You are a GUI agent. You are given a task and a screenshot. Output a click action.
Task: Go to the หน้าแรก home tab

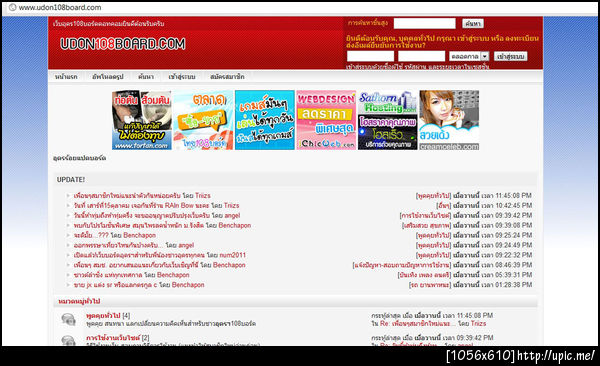coord(66,77)
